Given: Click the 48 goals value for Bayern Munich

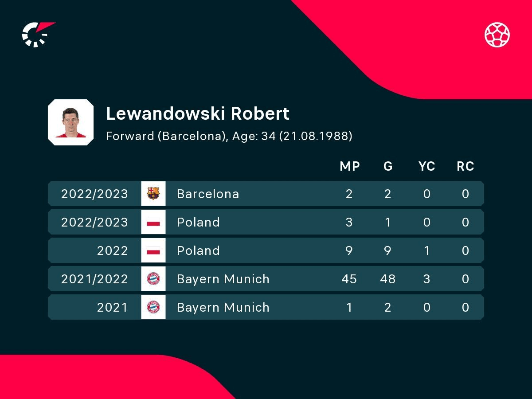Looking at the screenshot, I should pos(388,279).
